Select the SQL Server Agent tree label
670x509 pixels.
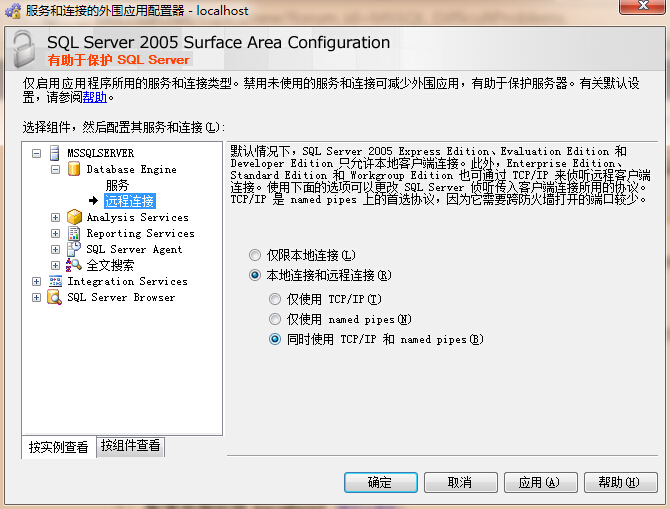[134, 249]
